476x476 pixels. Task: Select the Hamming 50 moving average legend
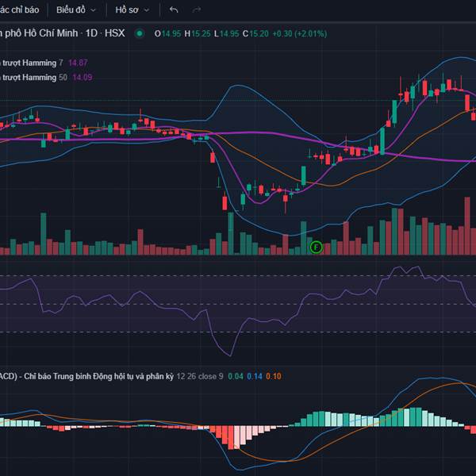coord(33,78)
